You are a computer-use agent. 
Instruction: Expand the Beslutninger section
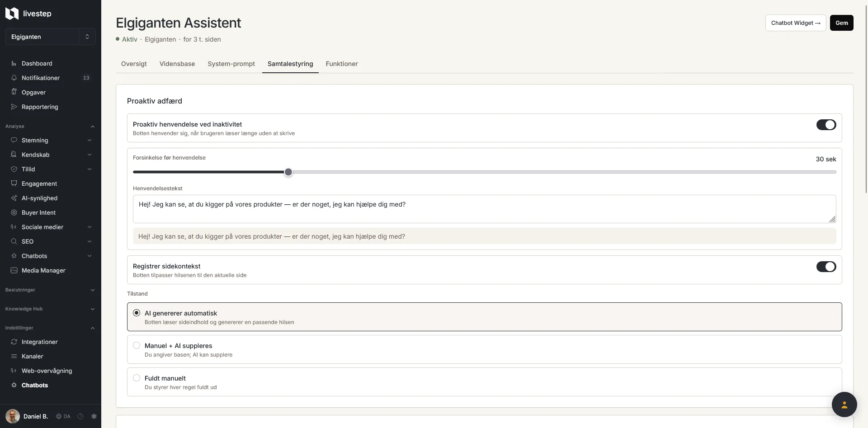coord(51,290)
